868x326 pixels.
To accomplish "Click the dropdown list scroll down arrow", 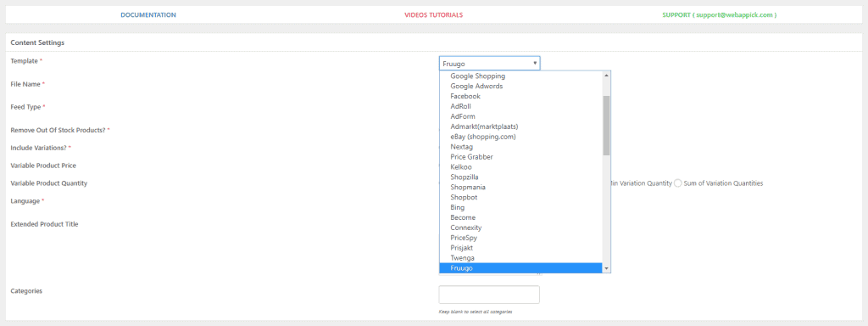I will click(x=606, y=268).
